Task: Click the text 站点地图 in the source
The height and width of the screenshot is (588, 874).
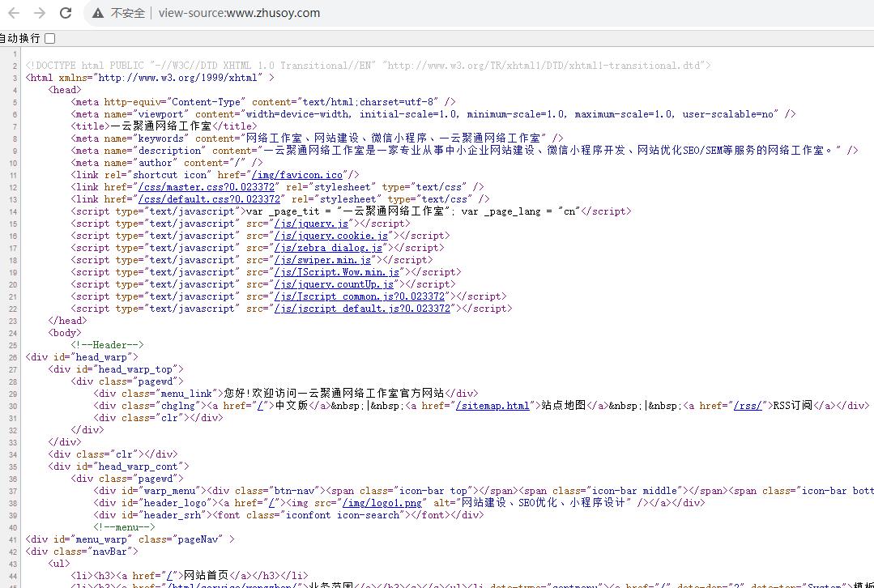Action: pyautogui.click(x=564, y=406)
